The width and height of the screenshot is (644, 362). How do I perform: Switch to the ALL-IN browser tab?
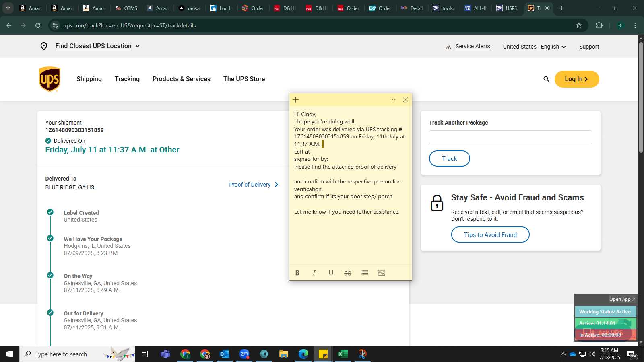point(475,8)
